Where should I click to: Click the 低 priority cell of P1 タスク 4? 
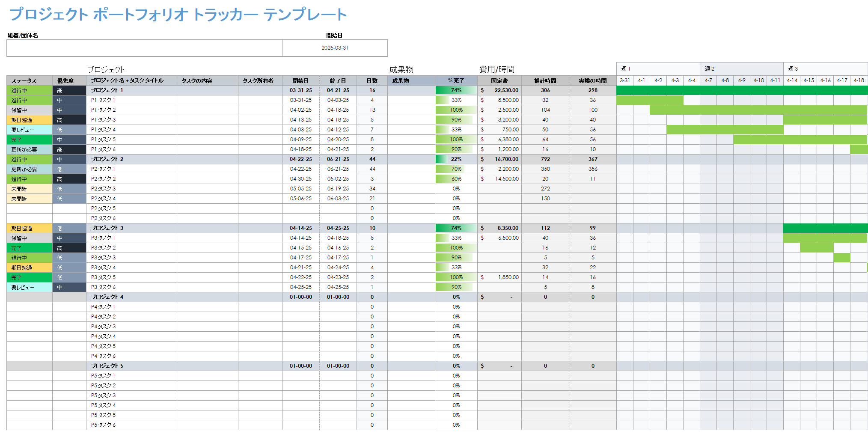pyautogui.click(x=69, y=130)
